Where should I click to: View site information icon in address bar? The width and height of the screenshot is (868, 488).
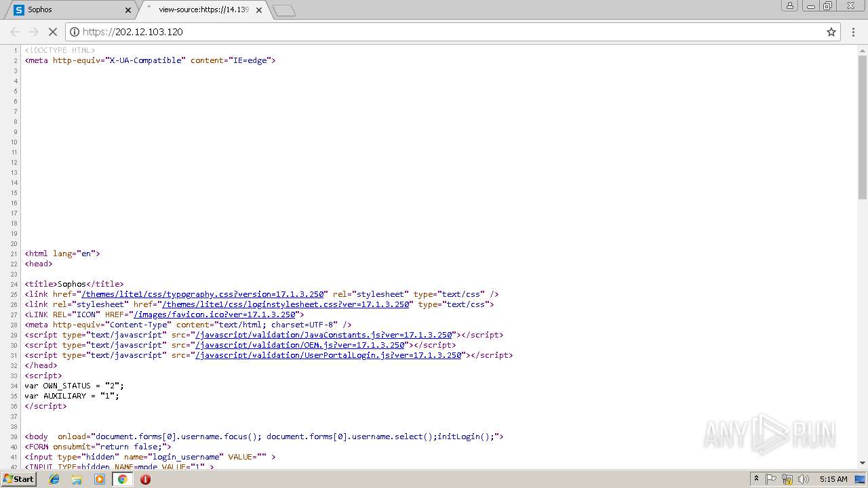coord(75,32)
